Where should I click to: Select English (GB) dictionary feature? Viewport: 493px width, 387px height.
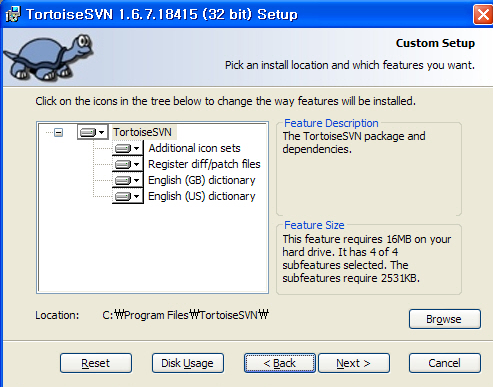(x=201, y=180)
